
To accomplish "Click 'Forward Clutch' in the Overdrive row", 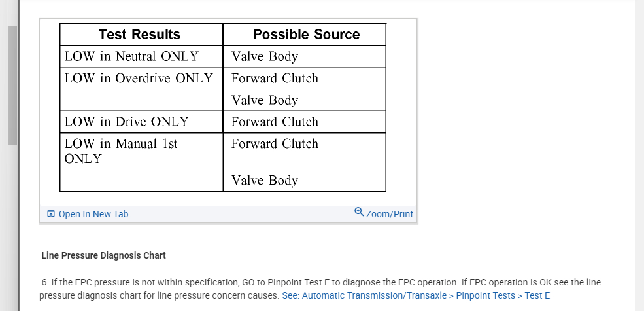I will pyautogui.click(x=275, y=79).
